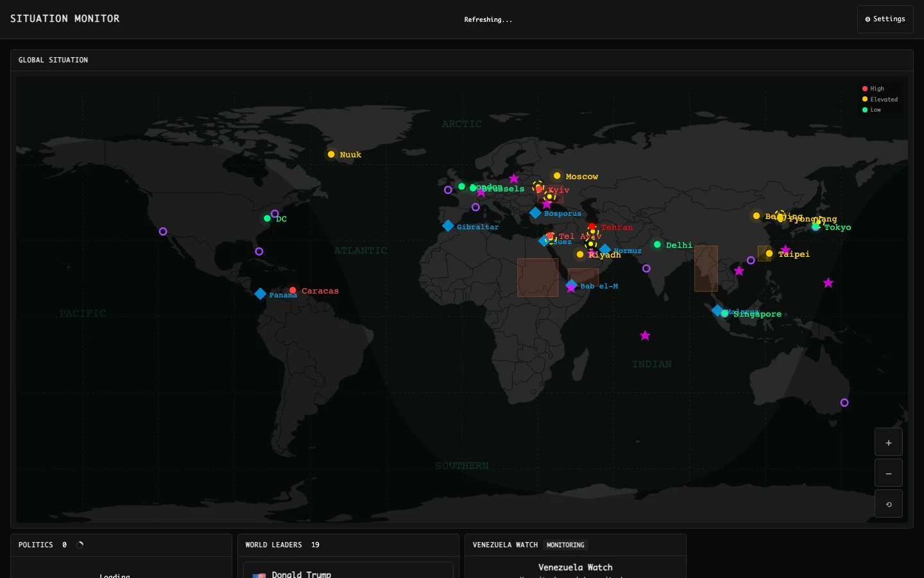Click the large shaded Sudan region rectangle
Image resolution: width=924 pixels, height=578 pixels.
click(x=538, y=277)
